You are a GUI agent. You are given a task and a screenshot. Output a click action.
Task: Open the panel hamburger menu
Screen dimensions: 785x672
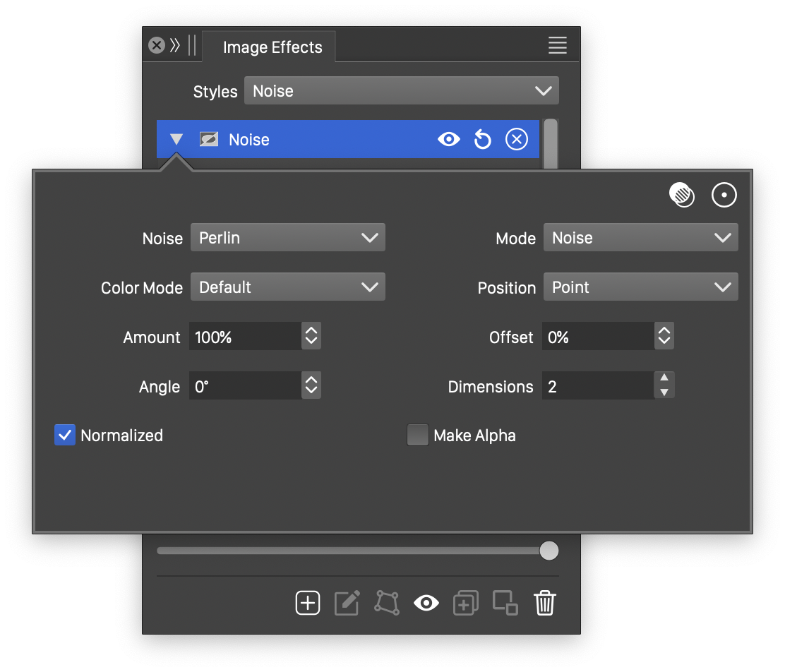point(558,46)
